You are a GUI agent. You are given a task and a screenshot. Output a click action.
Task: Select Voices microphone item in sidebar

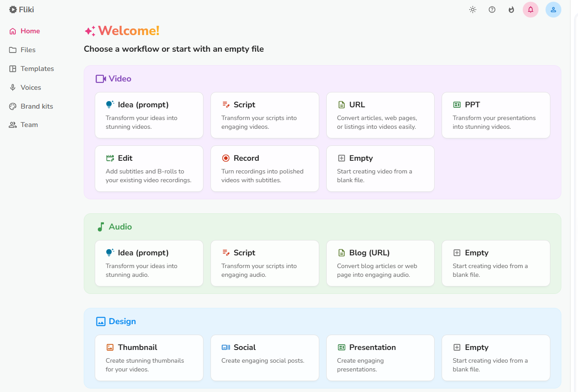point(30,88)
